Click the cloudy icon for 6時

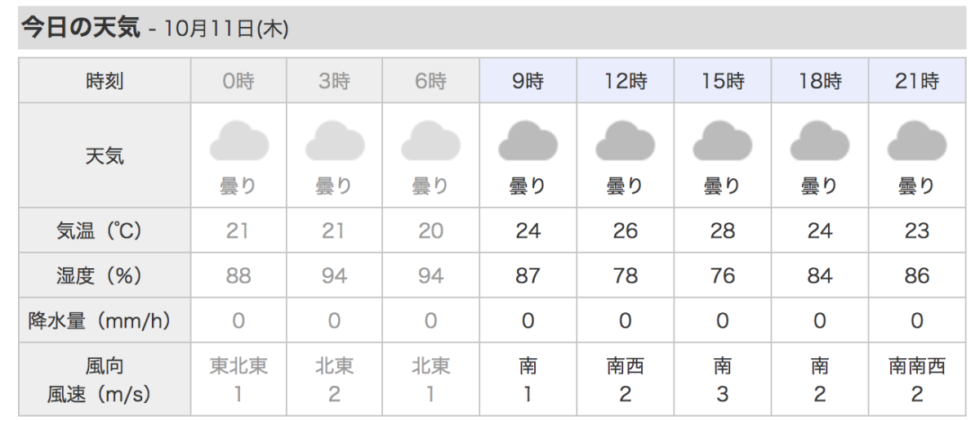pos(431,141)
